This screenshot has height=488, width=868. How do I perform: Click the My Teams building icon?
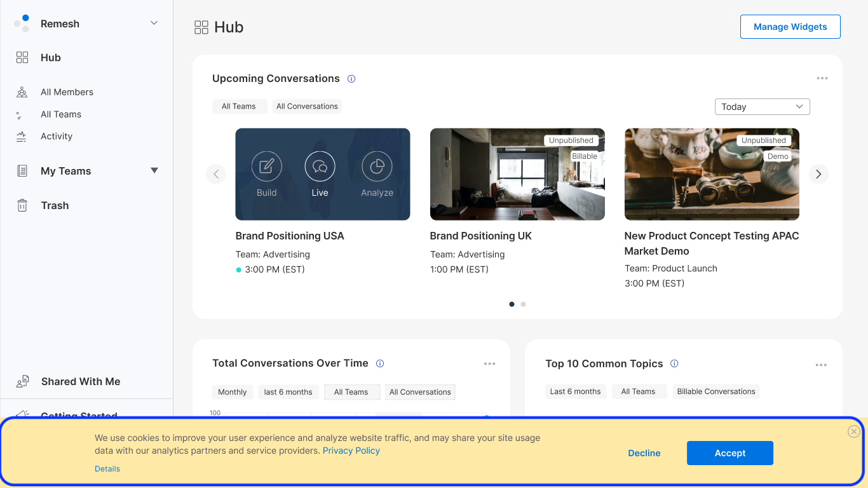coord(22,171)
